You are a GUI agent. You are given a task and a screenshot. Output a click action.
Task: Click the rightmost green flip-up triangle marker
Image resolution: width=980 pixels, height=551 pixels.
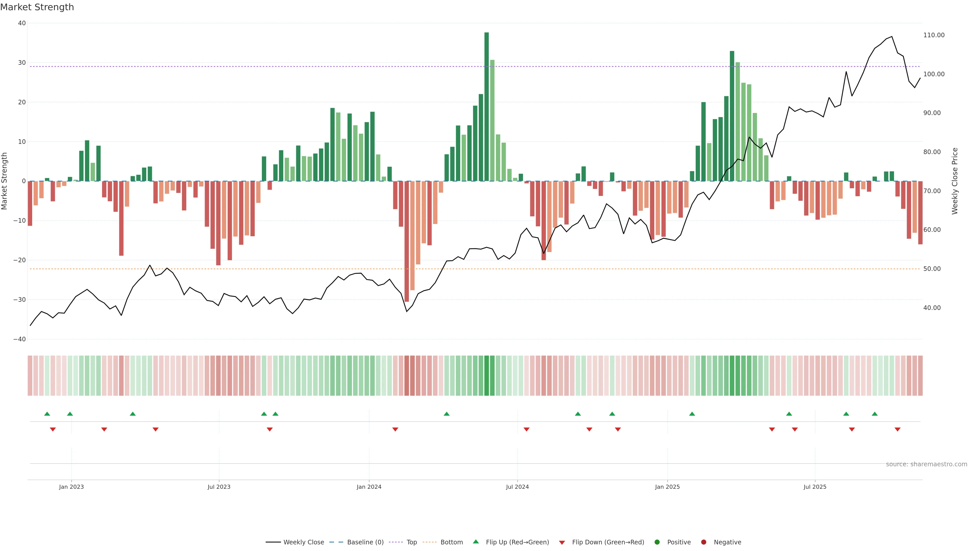coord(875,414)
